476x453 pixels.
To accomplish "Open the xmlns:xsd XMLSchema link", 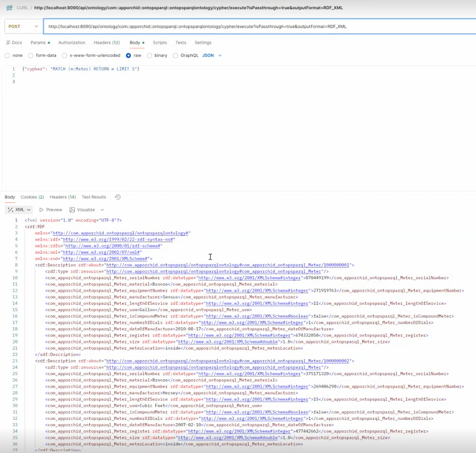I will point(105,259).
